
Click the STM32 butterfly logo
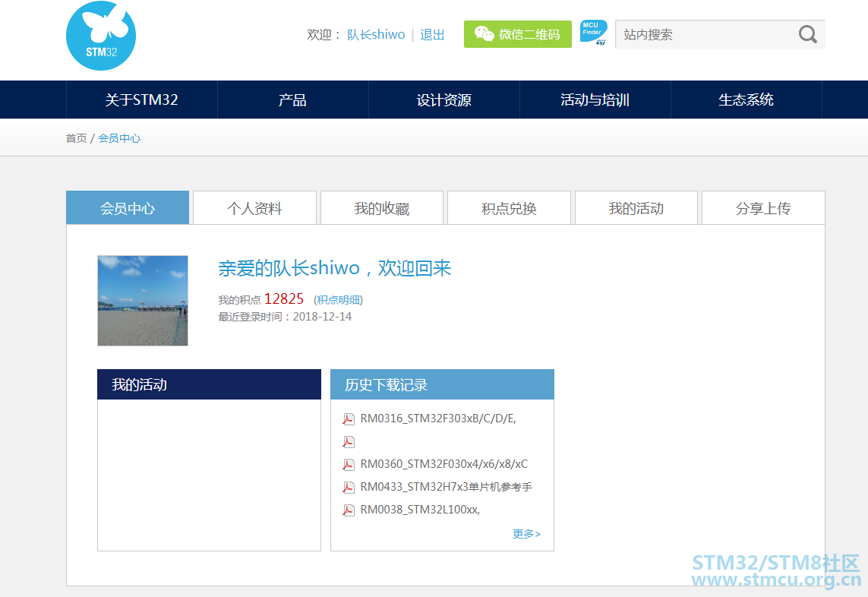101,36
